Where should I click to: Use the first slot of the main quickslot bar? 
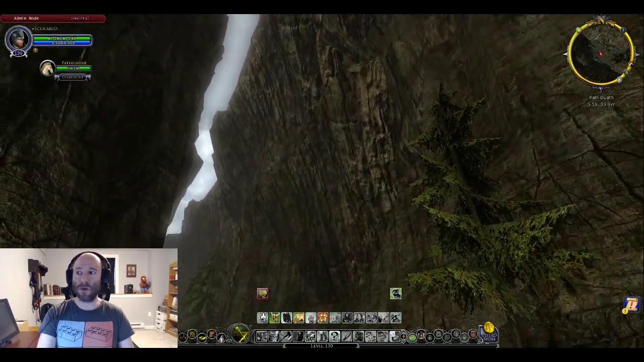pyautogui.click(x=262, y=336)
